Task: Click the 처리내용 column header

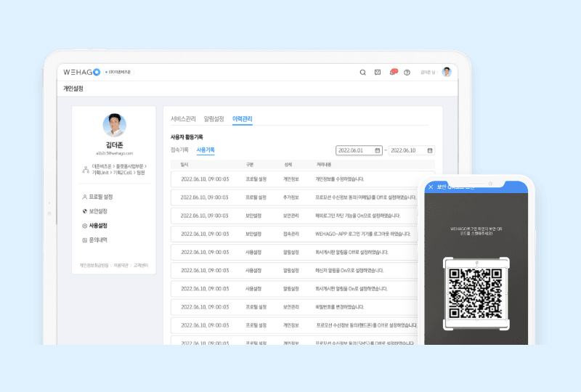Action: [323, 165]
